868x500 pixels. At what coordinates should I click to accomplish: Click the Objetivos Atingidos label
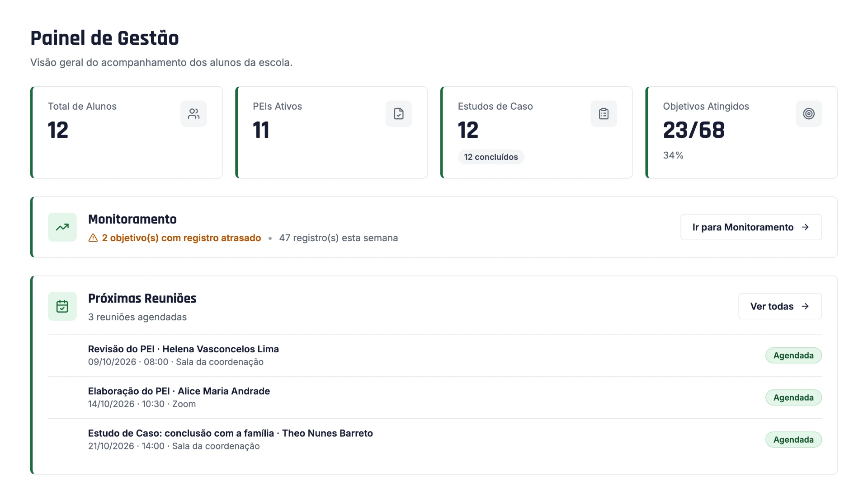pyautogui.click(x=706, y=107)
